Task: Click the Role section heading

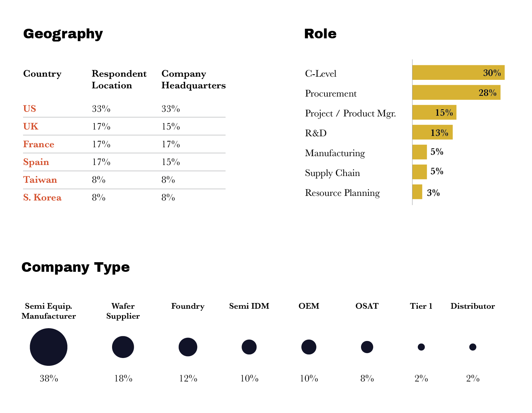Action: point(320,34)
